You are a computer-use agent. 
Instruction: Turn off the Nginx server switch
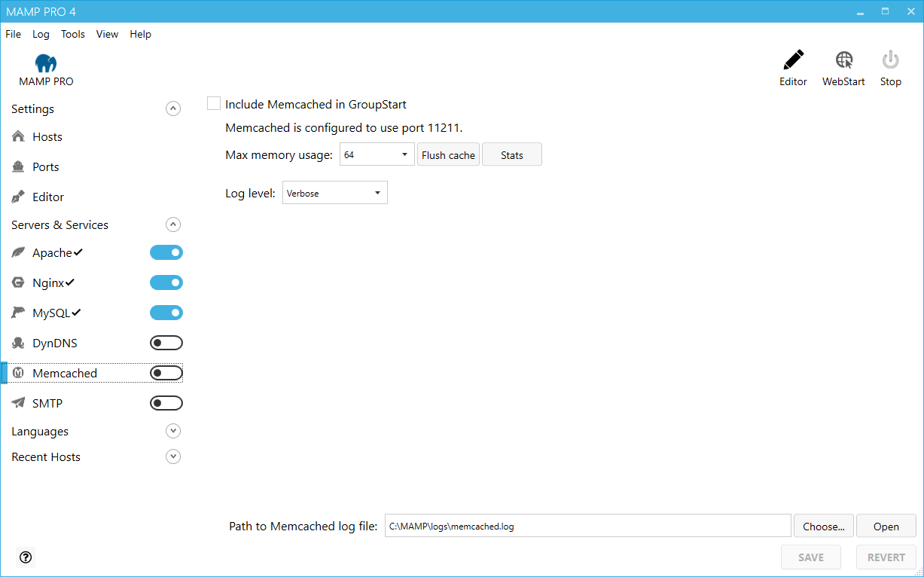point(166,282)
